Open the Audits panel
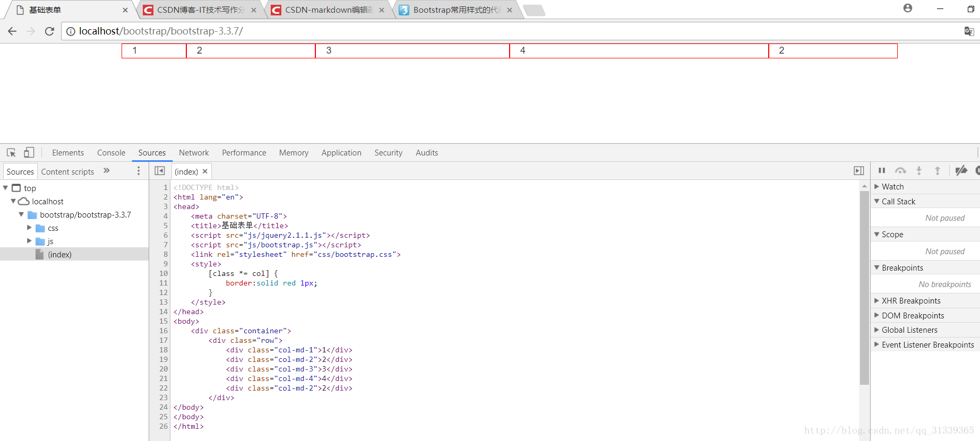 [427, 153]
